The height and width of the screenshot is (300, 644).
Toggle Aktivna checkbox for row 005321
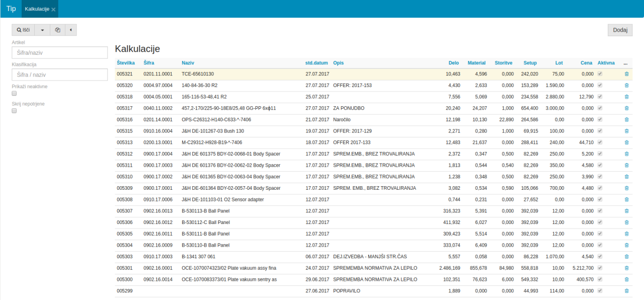pos(600,74)
